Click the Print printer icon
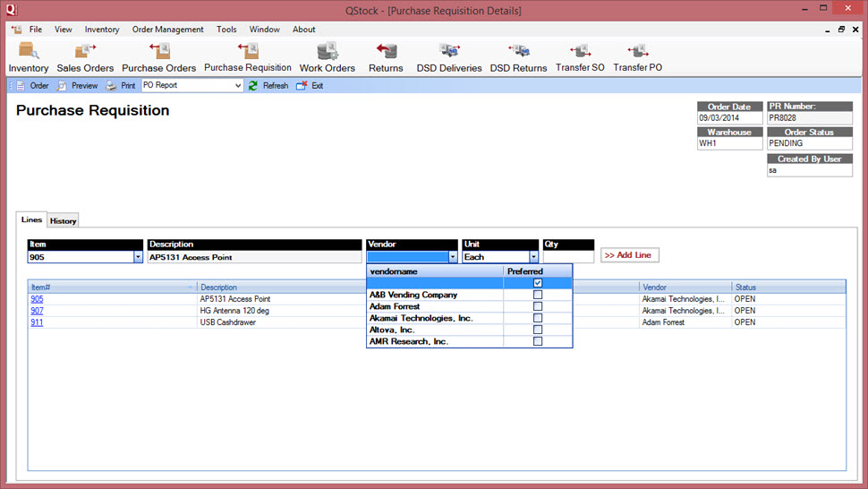This screenshot has width=868, height=489. tap(111, 86)
